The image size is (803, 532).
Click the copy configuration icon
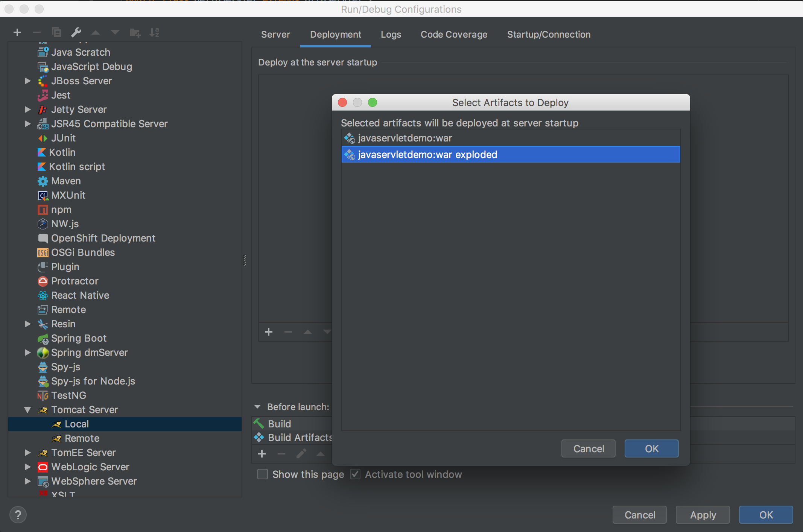pyautogui.click(x=56, y=33)
